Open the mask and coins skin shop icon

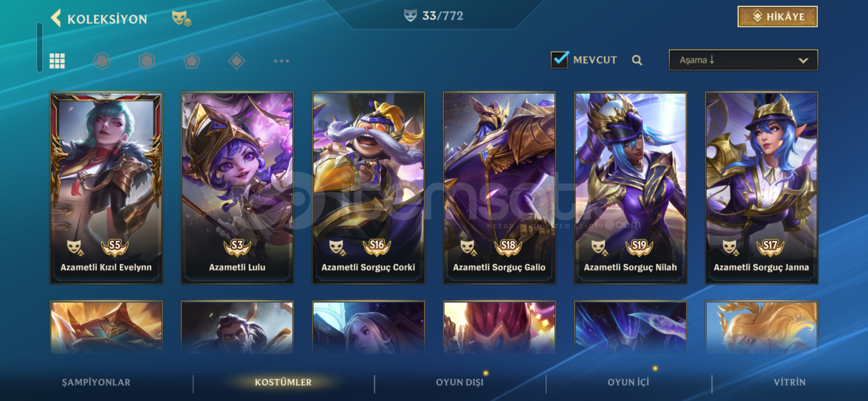coord(181,19)
